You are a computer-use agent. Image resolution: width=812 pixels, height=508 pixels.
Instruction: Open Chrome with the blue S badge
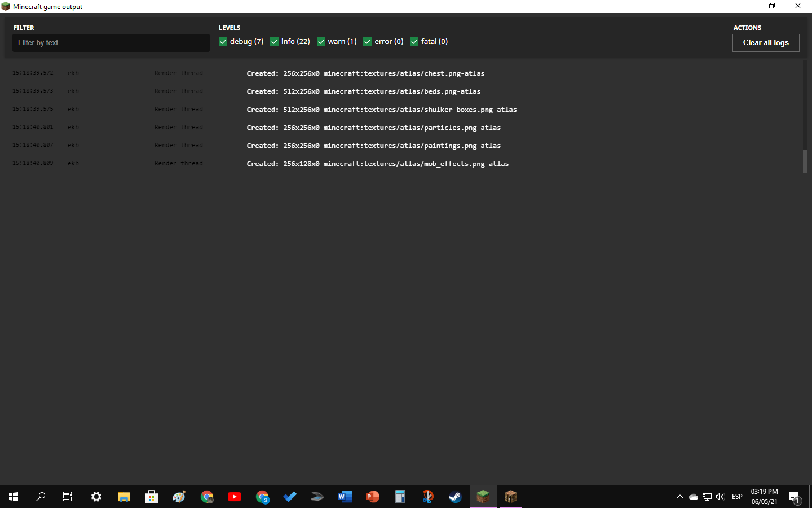[262, 497]
